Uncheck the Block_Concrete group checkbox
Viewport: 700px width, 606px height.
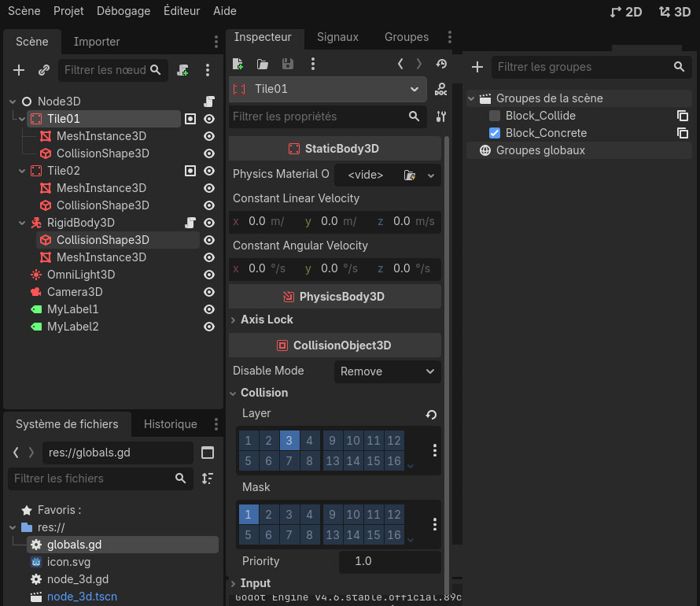pyautogui.click(x=495, y=133)
